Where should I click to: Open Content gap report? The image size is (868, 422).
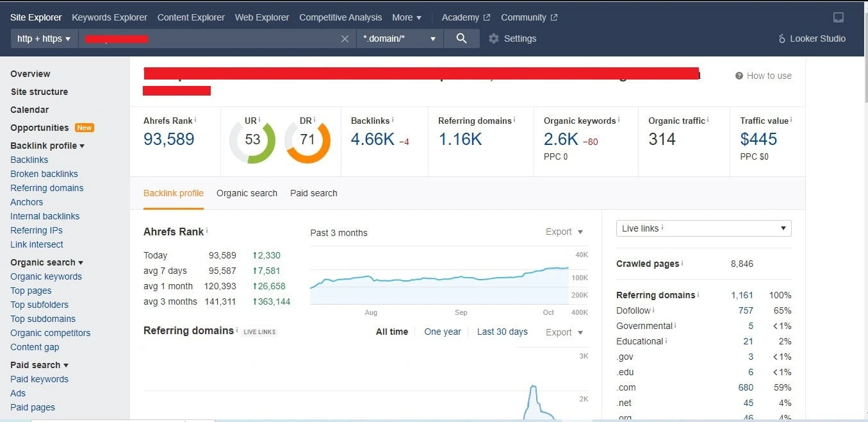[35, 347]
